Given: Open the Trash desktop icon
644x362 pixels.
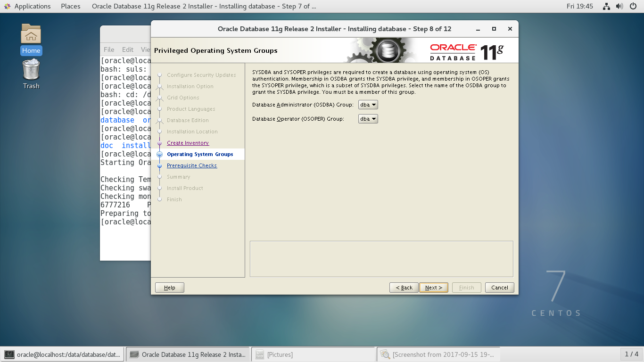Looking at the screenshot, I should click(31, 74).
